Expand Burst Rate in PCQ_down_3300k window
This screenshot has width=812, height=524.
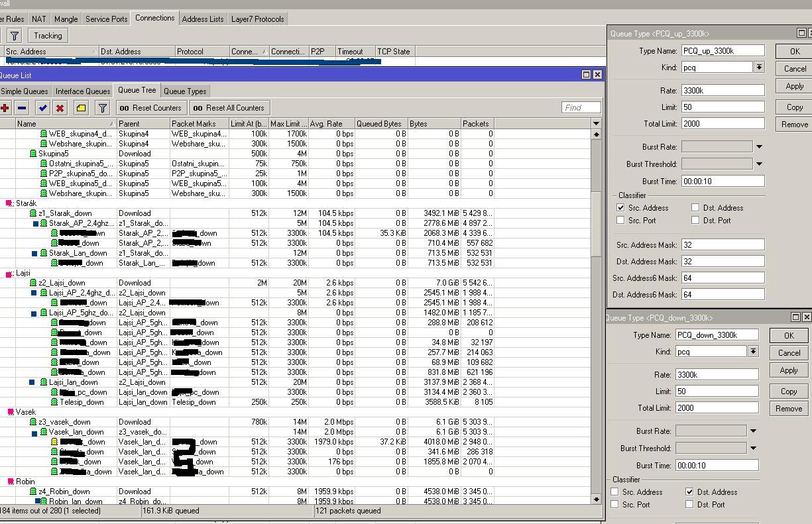tap(753, 431)
